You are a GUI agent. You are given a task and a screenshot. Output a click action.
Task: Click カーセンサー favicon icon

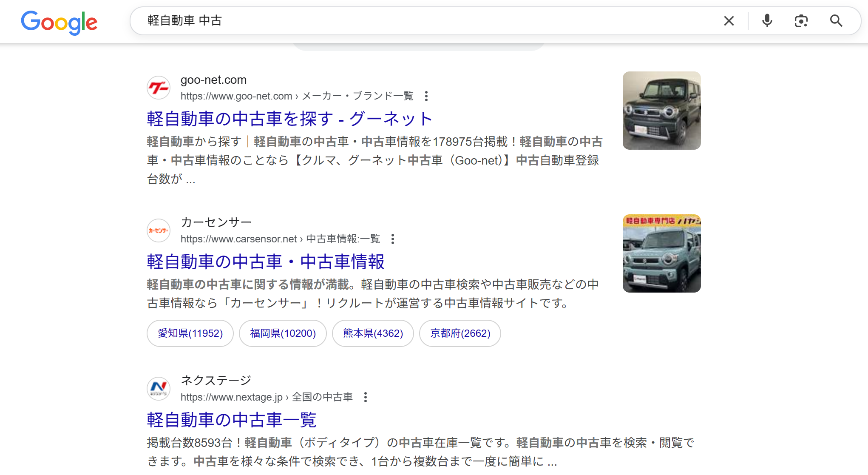pos(159,230)
